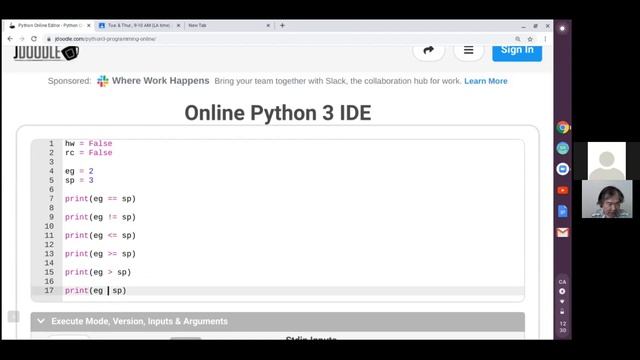Click the Slack logo in sponsored banner
Screen dimensions: 640x360
tap(102, 81)
